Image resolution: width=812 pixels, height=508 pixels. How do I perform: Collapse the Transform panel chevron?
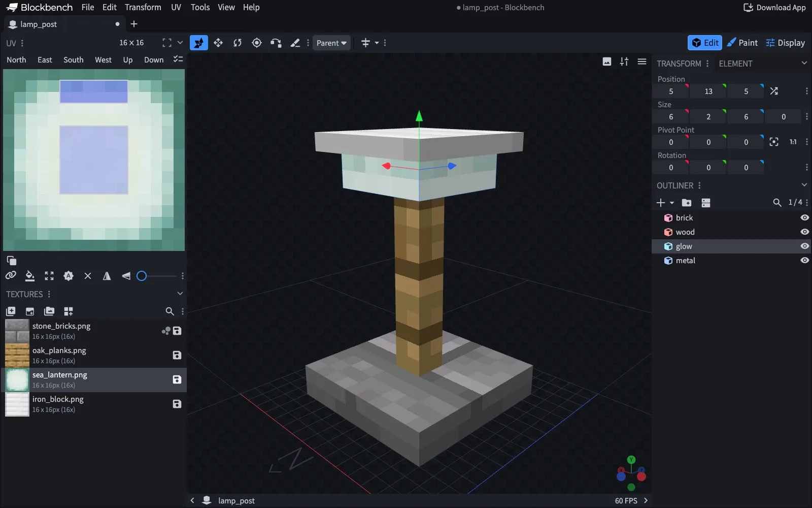click(804, 63)
